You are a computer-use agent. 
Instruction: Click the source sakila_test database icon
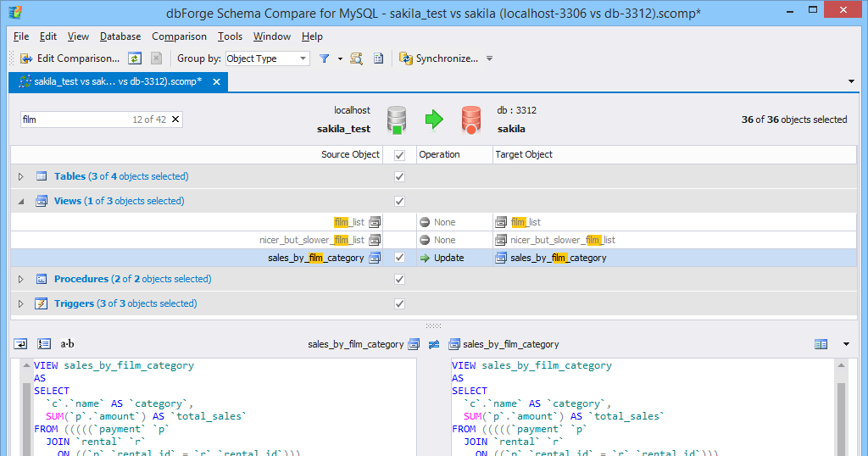pyautogui.click(x=397, y=120)
